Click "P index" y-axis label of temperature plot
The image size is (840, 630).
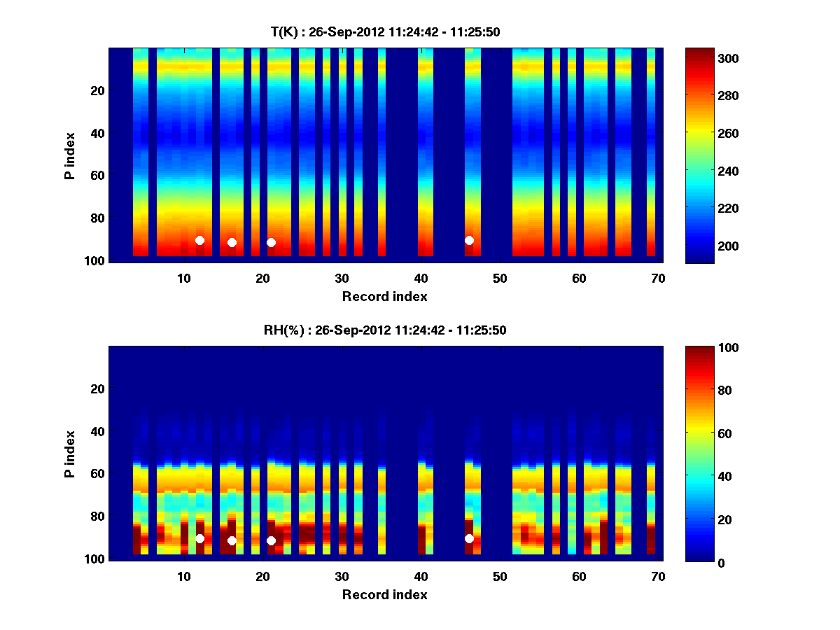(70, 155)
